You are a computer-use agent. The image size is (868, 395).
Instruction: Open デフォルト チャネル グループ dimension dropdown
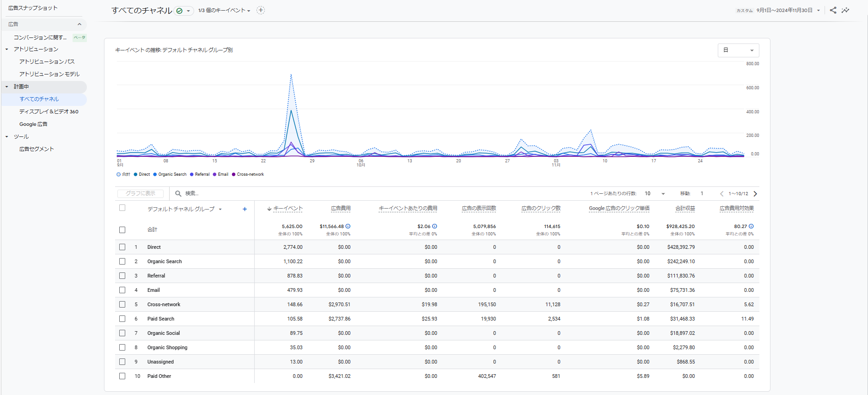click(x=184, y=209)
